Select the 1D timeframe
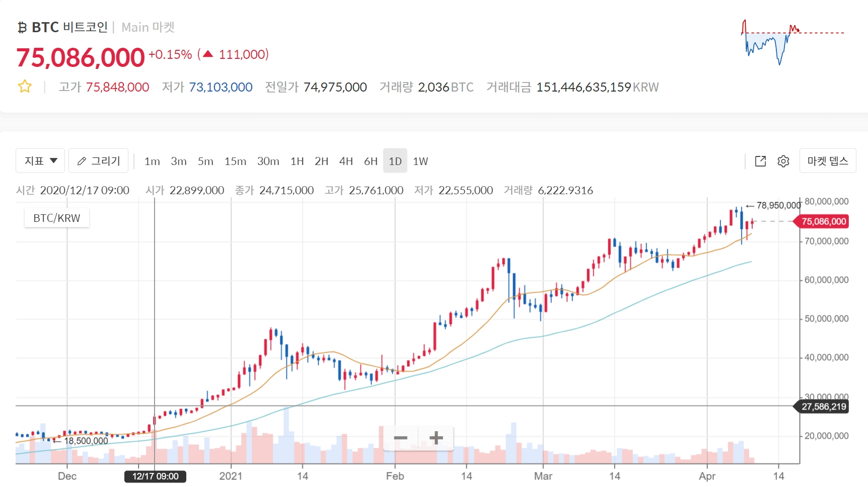The width and height of the screenshot is (868, 487). coord(395,161)
